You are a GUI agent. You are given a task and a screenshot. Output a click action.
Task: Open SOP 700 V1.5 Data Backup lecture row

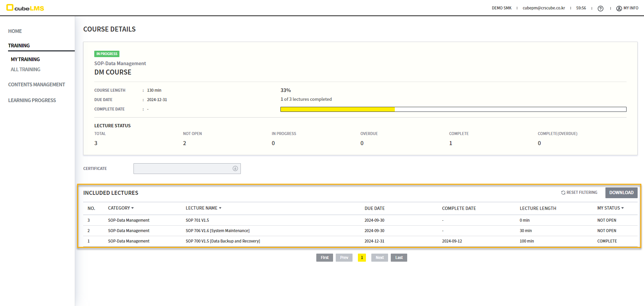(223, 241)
